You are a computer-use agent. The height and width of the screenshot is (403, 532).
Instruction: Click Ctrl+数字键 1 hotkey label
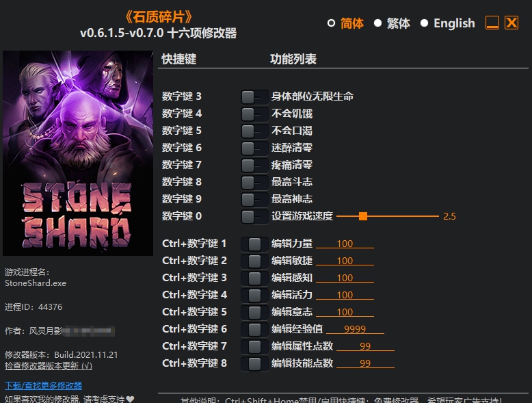(194, 244)
